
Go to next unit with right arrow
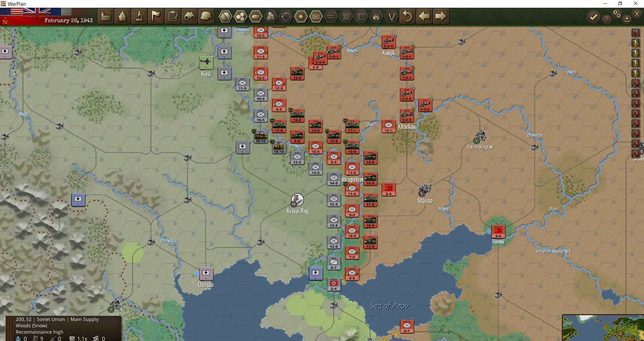pos(441,16)
